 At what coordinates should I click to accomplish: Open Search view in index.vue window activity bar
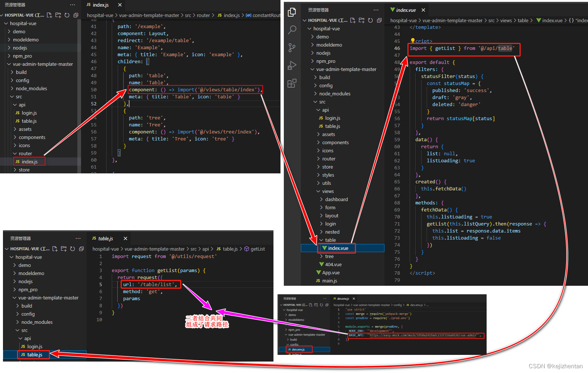tap(292, 30)
